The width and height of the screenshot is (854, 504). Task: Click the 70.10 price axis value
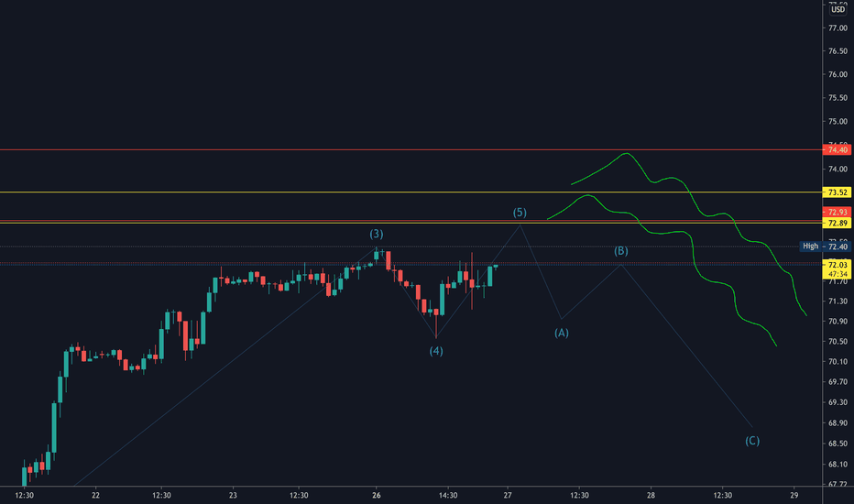[x=838, y=362]
